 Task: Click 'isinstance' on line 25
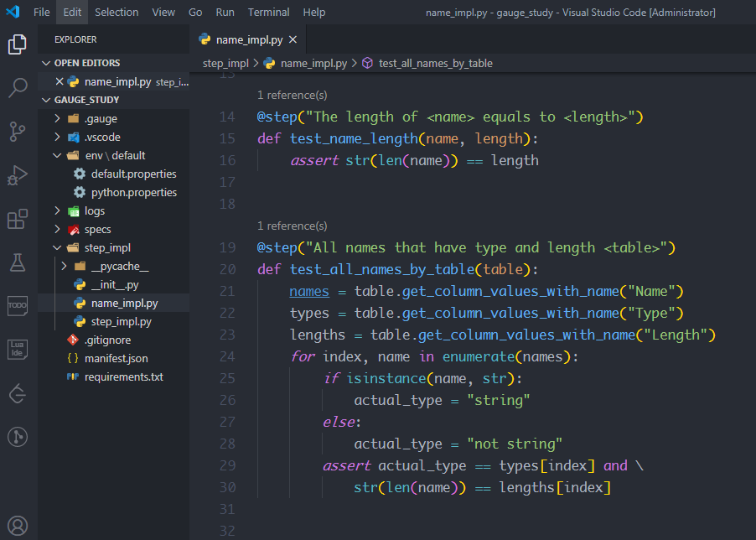click(386, 378)
